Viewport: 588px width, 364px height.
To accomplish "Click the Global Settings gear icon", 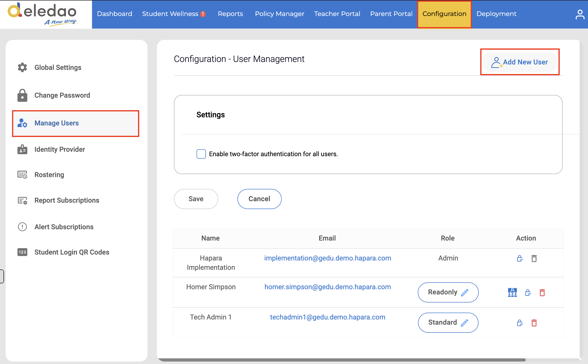I will point(22,67).
